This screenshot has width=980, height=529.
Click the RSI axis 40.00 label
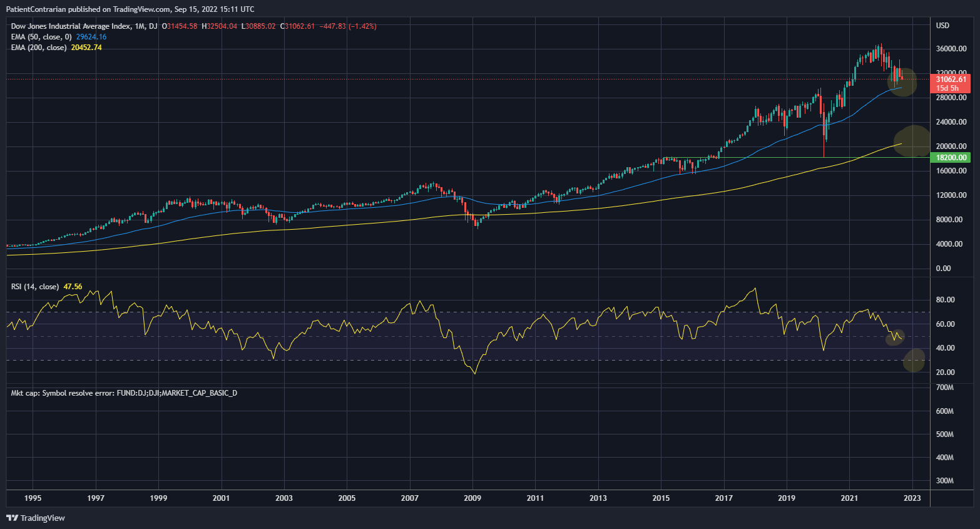(945, 348)
